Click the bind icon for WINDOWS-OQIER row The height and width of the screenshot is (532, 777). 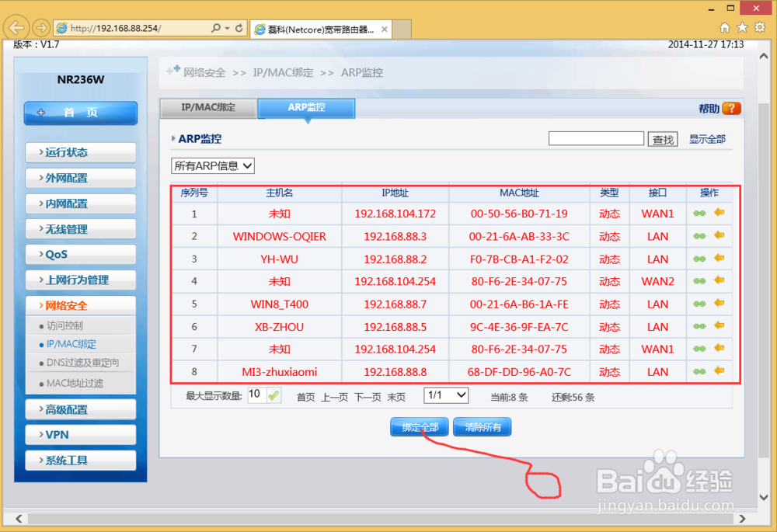[x=699, y=236]
